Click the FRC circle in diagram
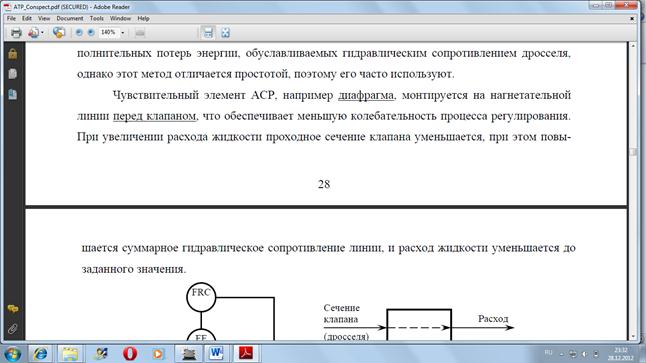This screenshot has height=363, width=646. [201, 297]
